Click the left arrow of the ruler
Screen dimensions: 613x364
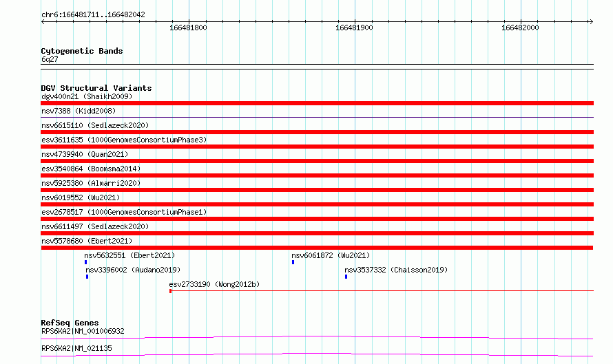pyautogui.click(x=43, y=21)
